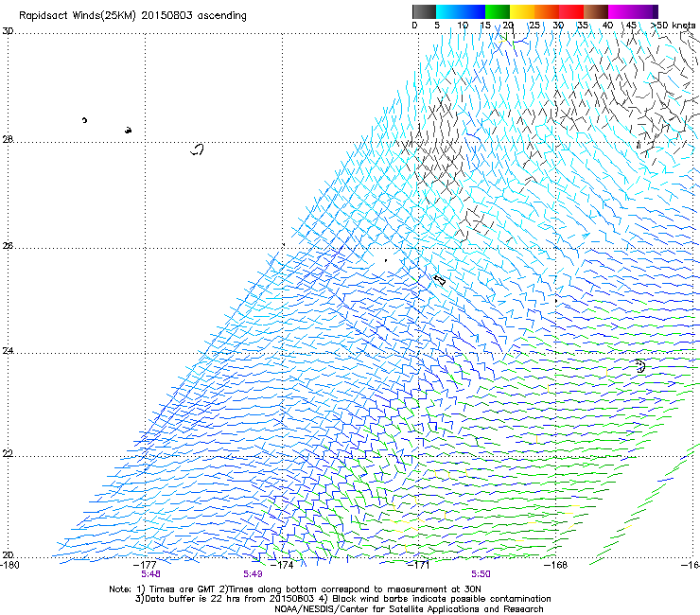Click the 'Rapidscat Winds(25KM)' title text

tap(78, 16)
